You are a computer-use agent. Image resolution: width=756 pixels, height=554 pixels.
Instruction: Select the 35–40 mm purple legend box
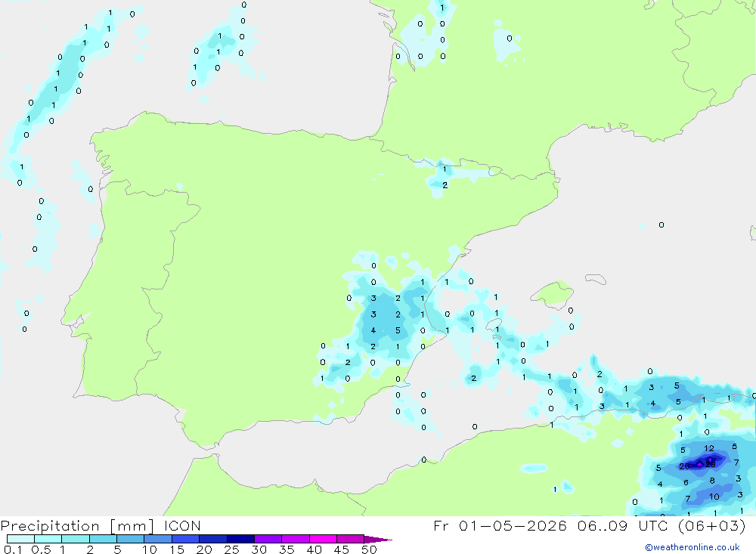[x=296, y=539]
